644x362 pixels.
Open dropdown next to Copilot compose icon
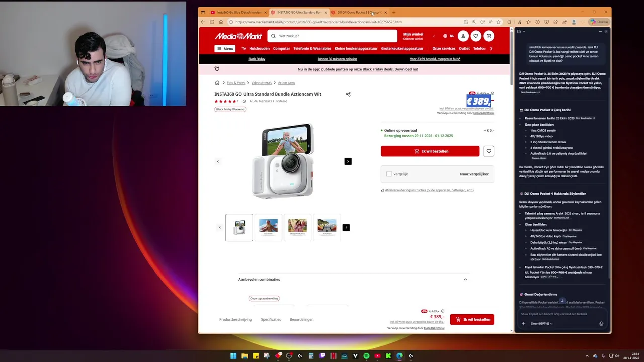pos(524,31)
